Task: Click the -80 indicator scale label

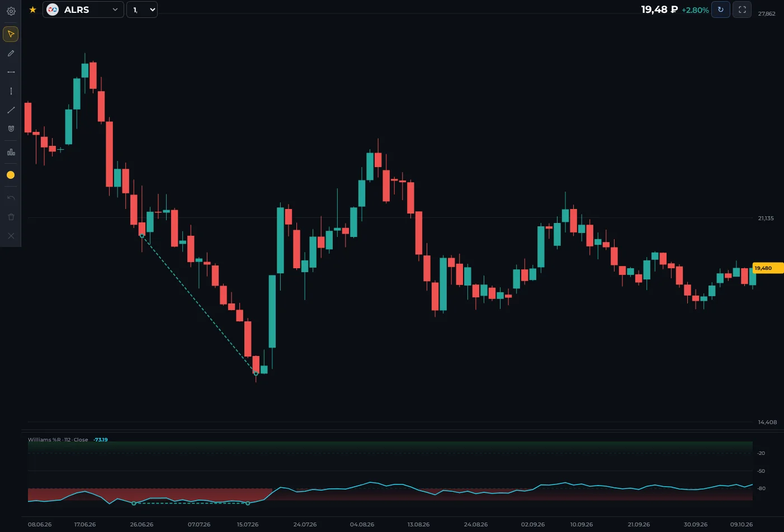Action: [x=761, y=488]
